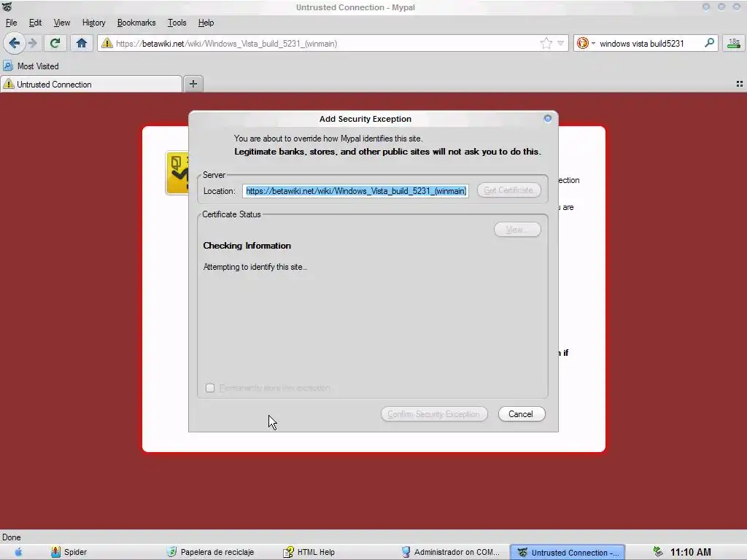Switch to Papelera de reciclaje taskbar item

coord(211,552)
